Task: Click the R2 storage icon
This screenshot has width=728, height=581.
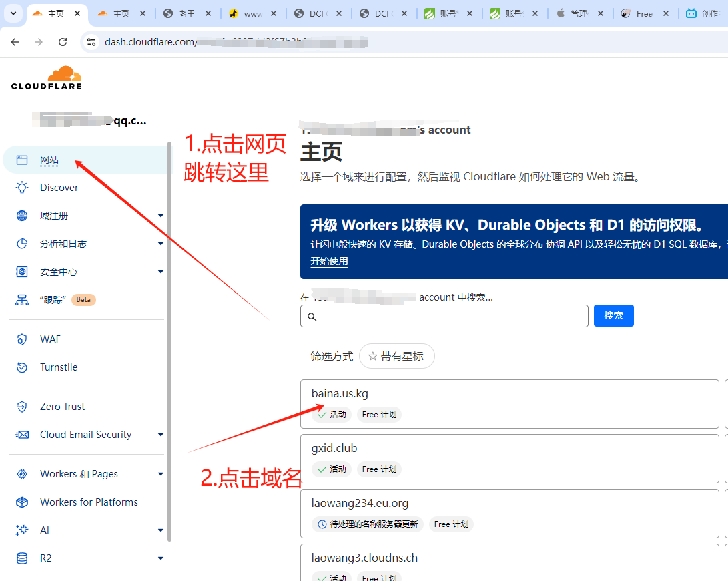Action: tap(22, 558)
